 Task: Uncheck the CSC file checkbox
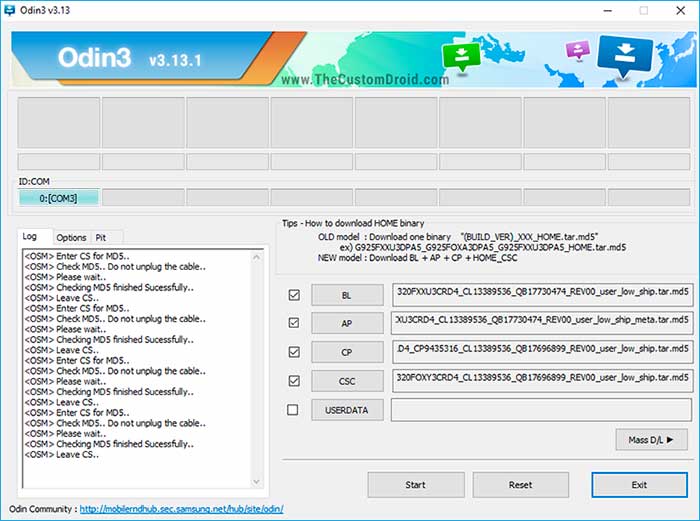(x=294, y=381)
